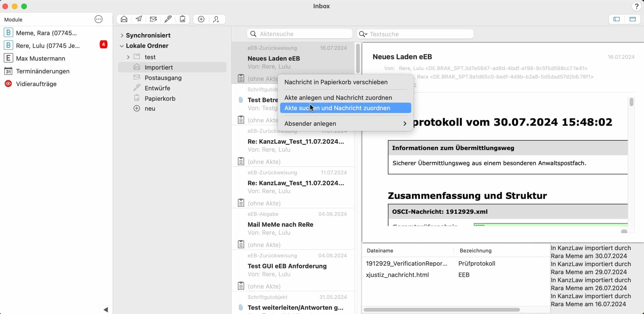
Task: Switch to the sidebar layout view
Action: [617, 19]
